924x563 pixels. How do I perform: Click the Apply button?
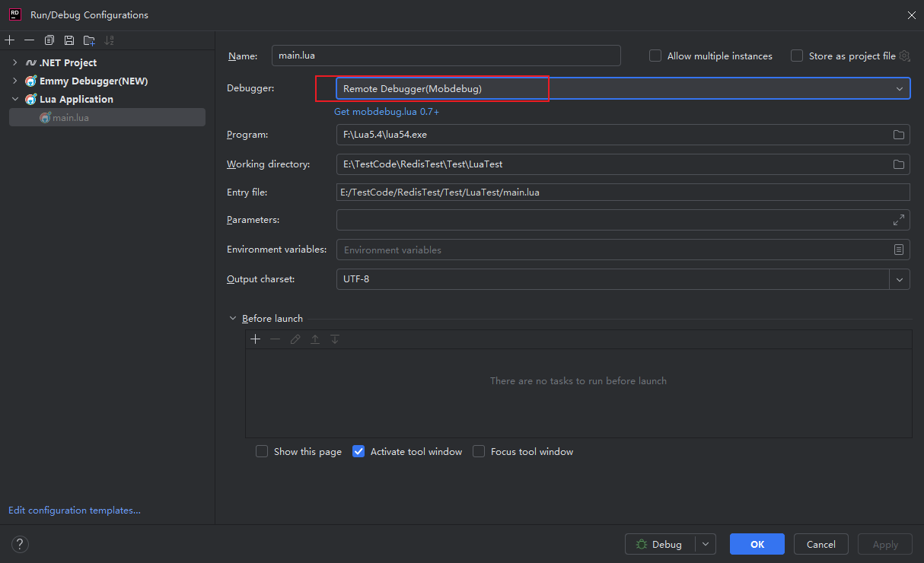click(x=885, y=544)
